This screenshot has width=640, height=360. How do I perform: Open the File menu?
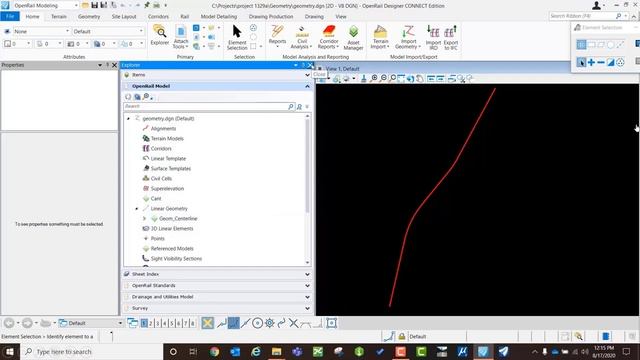[x=10, y=16]
